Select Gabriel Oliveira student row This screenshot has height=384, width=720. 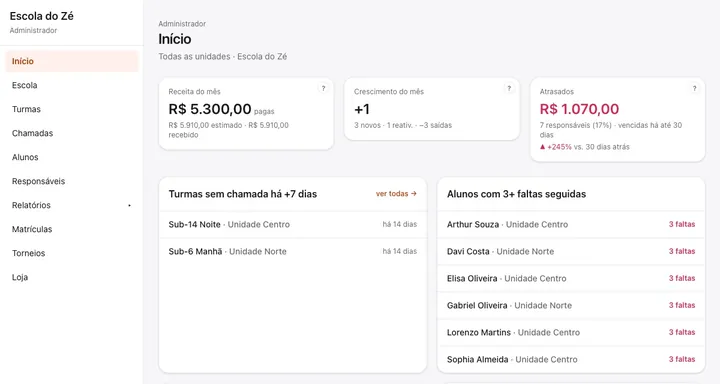(571, 305)
